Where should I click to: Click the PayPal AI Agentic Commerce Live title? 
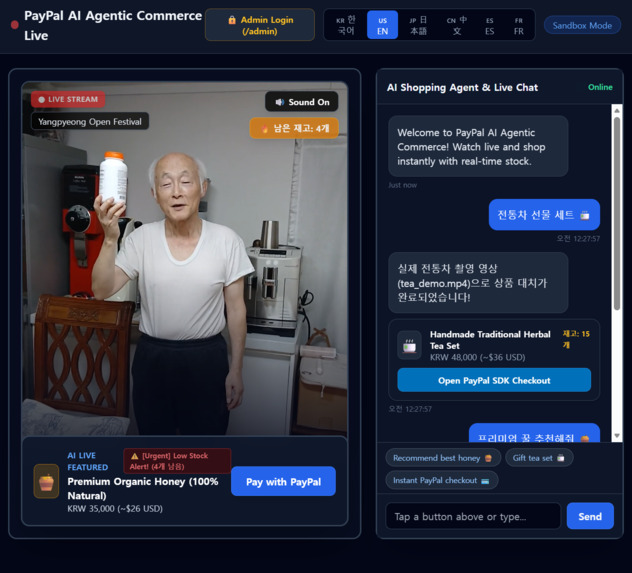pos(113,25)
